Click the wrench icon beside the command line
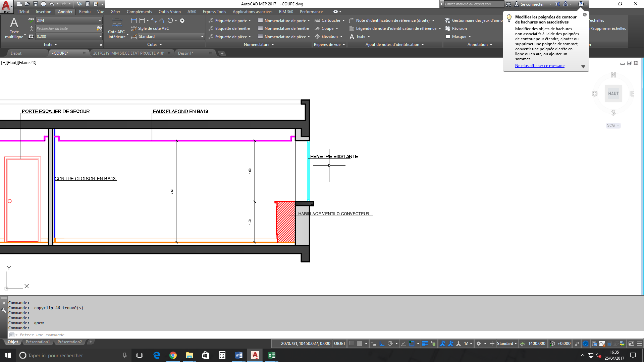Viewport: 644px width, 362px height. click(4, 311)
